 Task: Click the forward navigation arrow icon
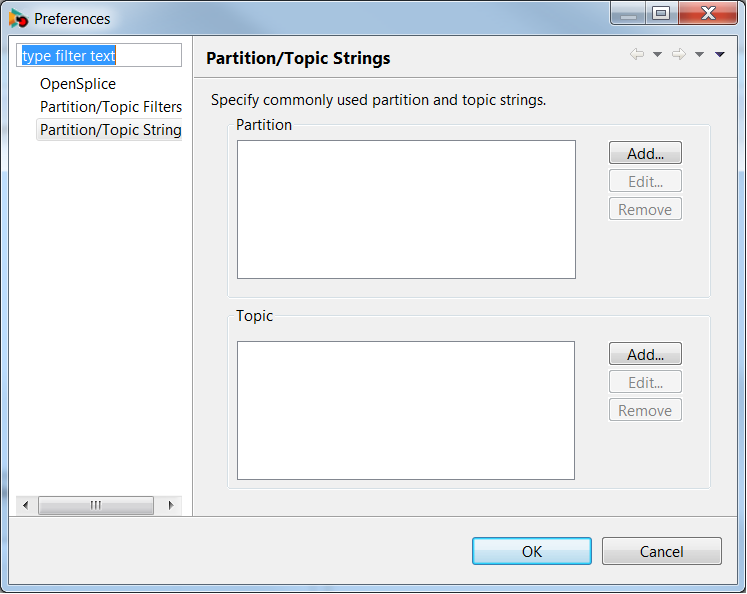pyautogui.click(x=679, y=54)
